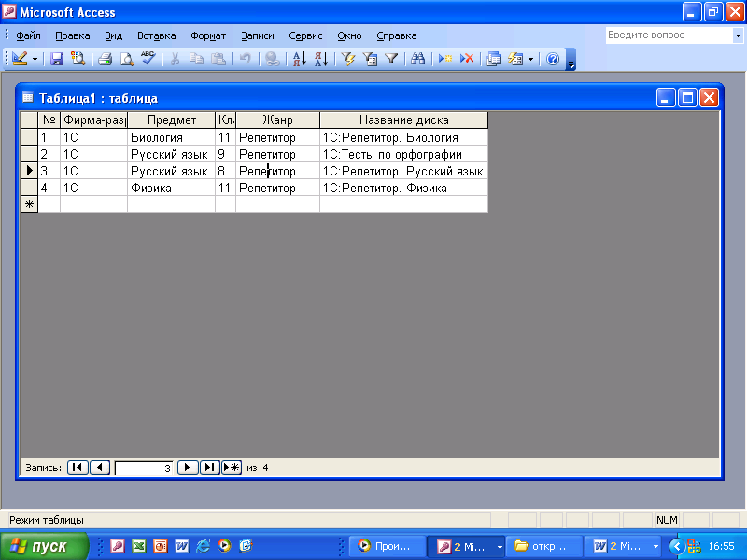Click the record number field

[x=144, y=469]
